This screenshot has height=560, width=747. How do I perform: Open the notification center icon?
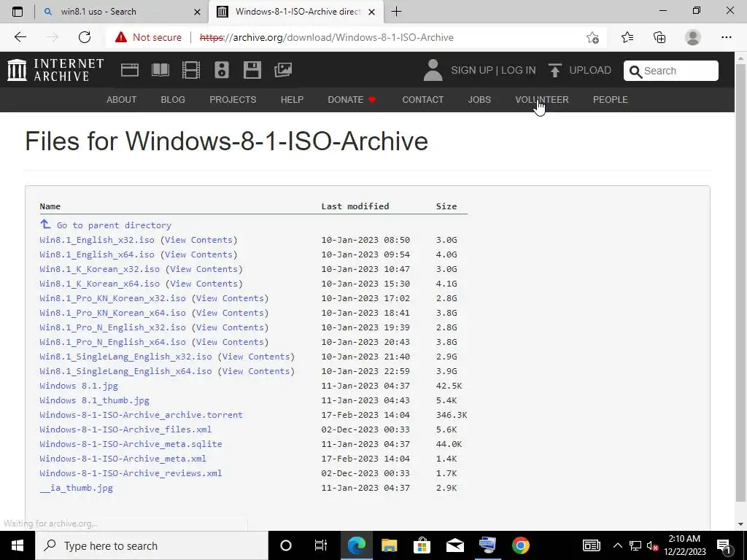pyautogui.click(x=724, y=546)
